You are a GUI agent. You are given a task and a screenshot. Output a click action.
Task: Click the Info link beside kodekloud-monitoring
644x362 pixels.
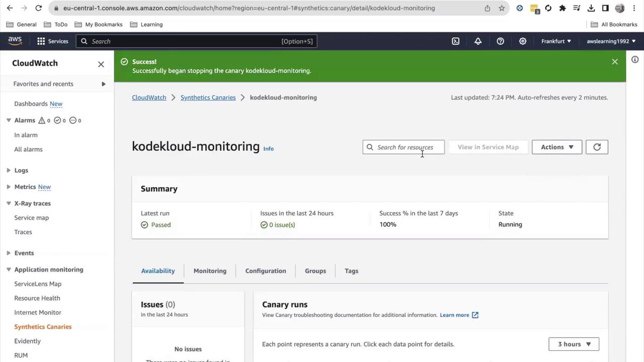click(268, 149)
